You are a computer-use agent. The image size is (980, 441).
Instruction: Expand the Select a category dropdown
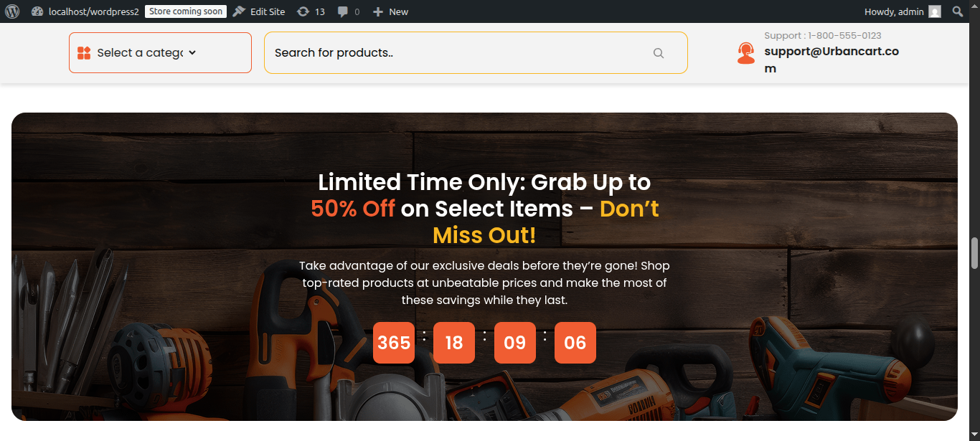pos(160,52)
